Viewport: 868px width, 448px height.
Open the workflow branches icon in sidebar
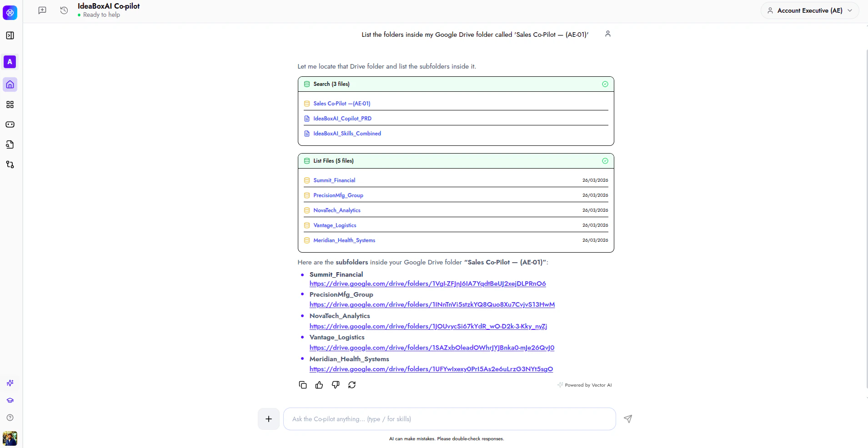click(x=10, y=164)
